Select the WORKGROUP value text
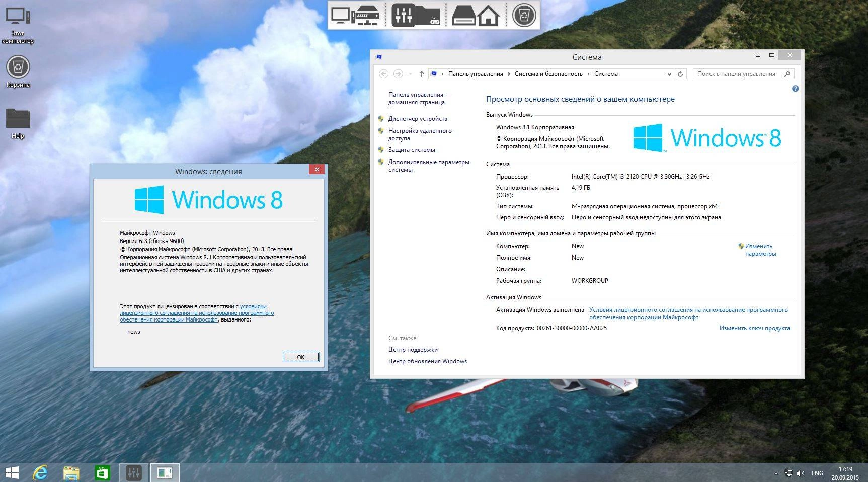The height and width of the screenshot is (482, 868). [x=590, y=281]
